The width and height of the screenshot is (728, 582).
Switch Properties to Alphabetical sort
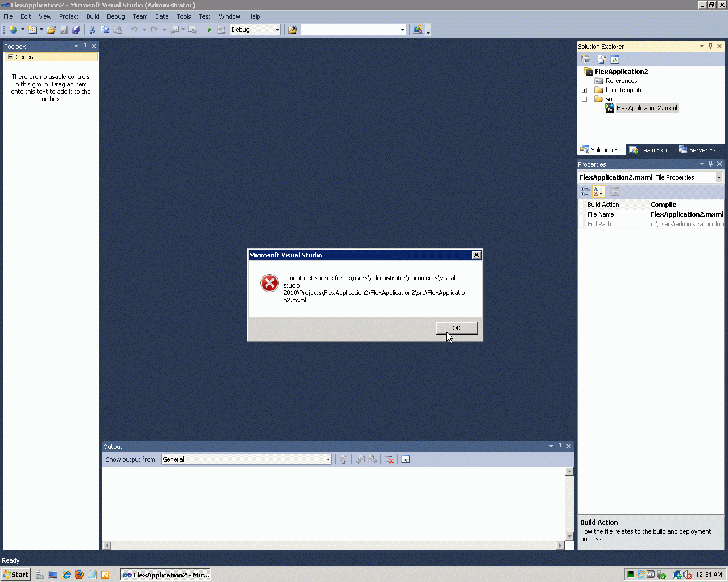(x=598, y=192)
